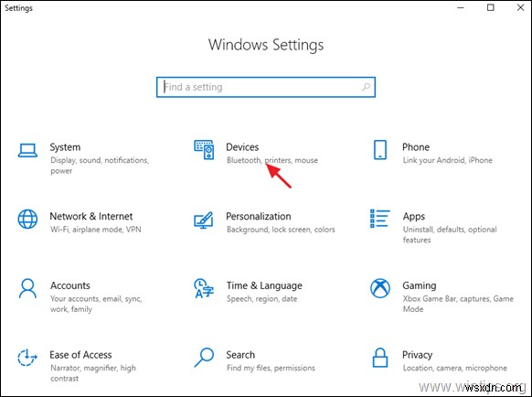Image resolution: width=532 pixels, height=397 pixels.
Task: Click "Link your Android, iPhone" text
Action: (448, 160)
